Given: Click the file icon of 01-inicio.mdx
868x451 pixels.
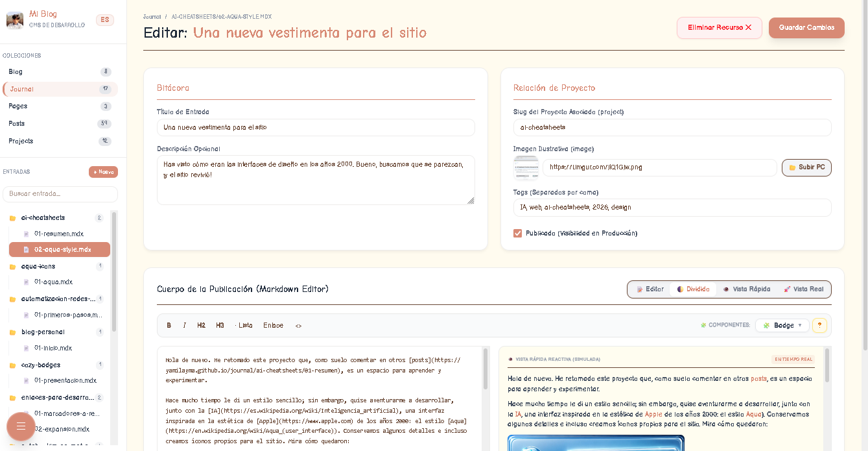Looking at the screenshot, I should [26, 348].
